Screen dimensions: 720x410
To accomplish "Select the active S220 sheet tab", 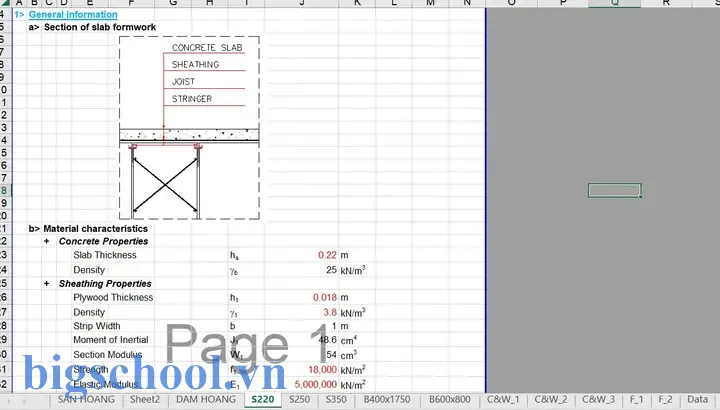I will 263,399.
